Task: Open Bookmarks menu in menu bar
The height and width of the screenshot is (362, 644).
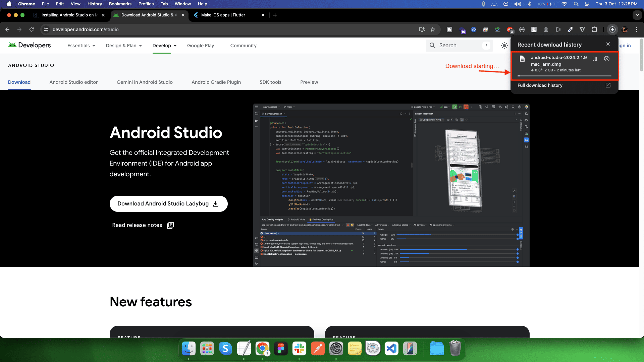Action: (x=120, y=4)
